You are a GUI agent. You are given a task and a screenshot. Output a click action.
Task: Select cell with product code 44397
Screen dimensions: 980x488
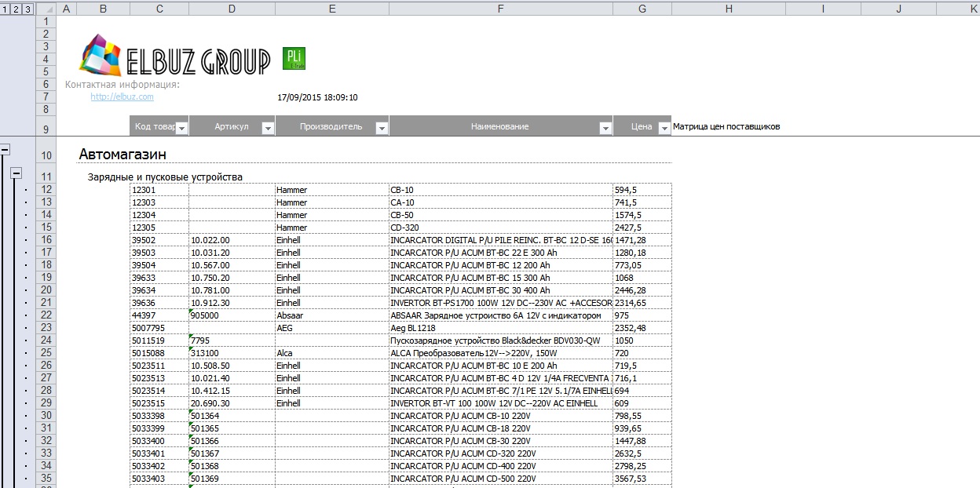tap(159, 315)
